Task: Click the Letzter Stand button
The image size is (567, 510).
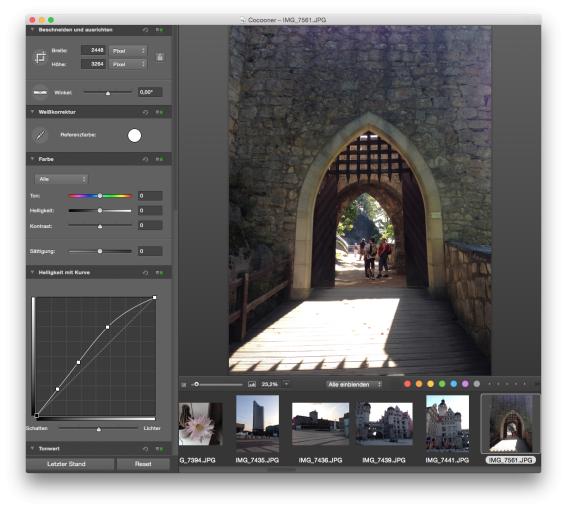Action: tap(70, 464)
